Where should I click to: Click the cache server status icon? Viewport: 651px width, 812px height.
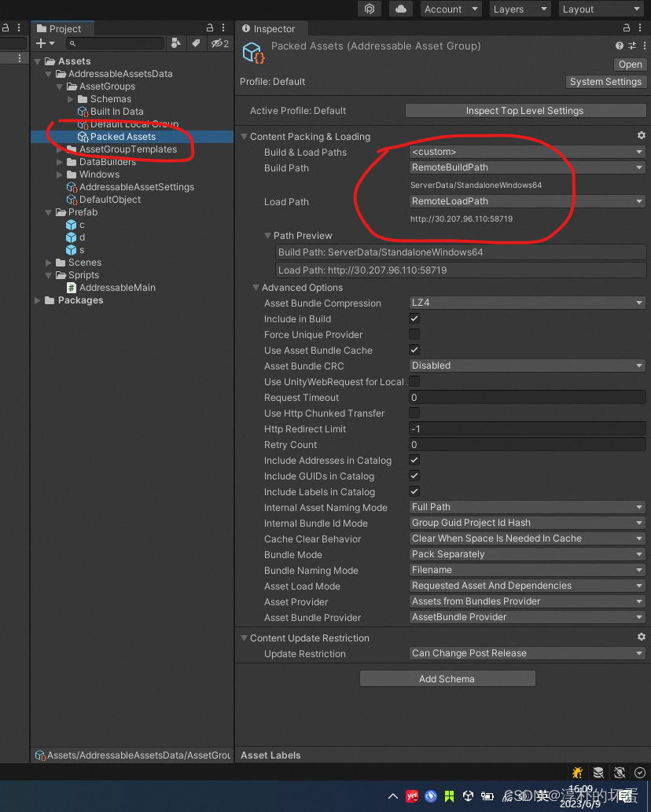tap(598, 773)
